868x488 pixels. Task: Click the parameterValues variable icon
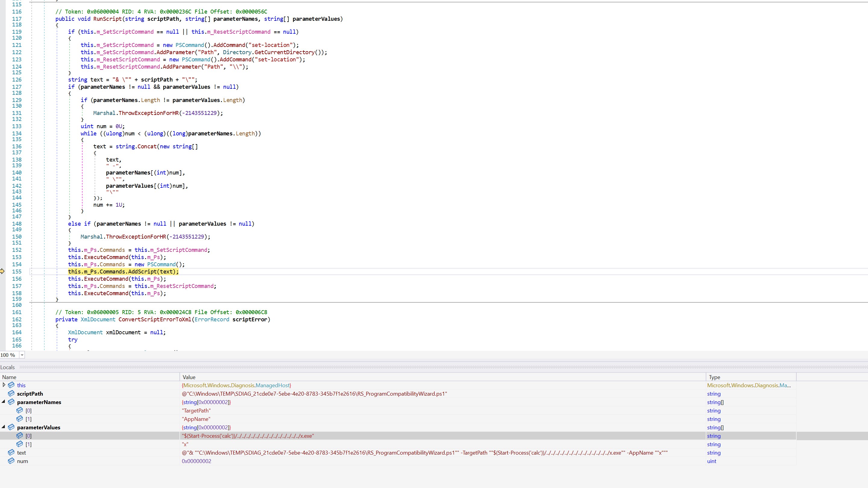pyautogui.click(x=11, y=427)
